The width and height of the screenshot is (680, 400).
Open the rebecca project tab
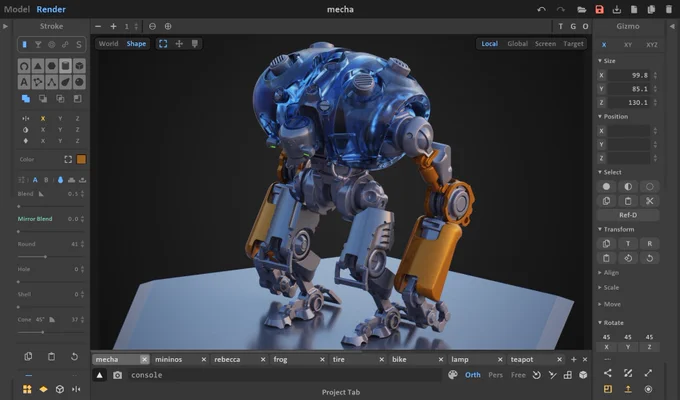click(227, 359)
